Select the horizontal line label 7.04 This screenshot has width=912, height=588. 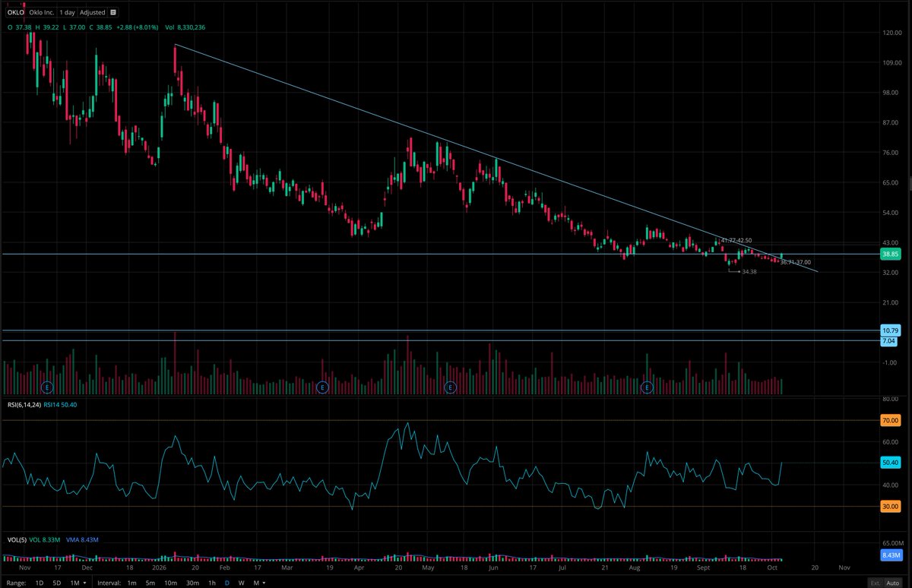(889, 341)
